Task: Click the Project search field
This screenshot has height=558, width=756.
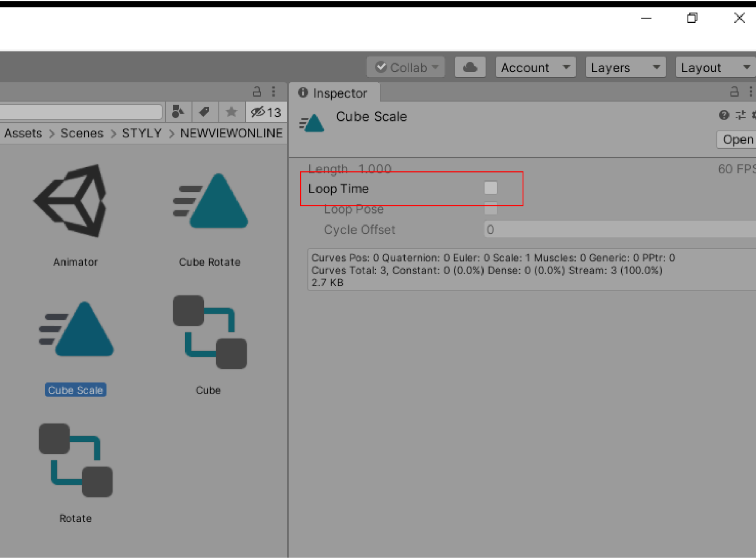Action: (81, 112)
